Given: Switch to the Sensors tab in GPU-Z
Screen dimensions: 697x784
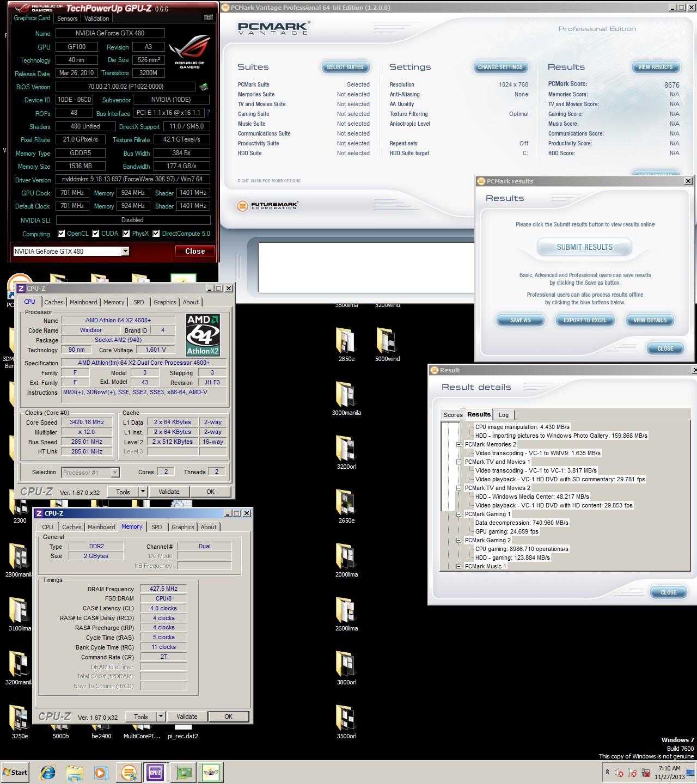Looking at the screenshot, I should coord(68,19).
